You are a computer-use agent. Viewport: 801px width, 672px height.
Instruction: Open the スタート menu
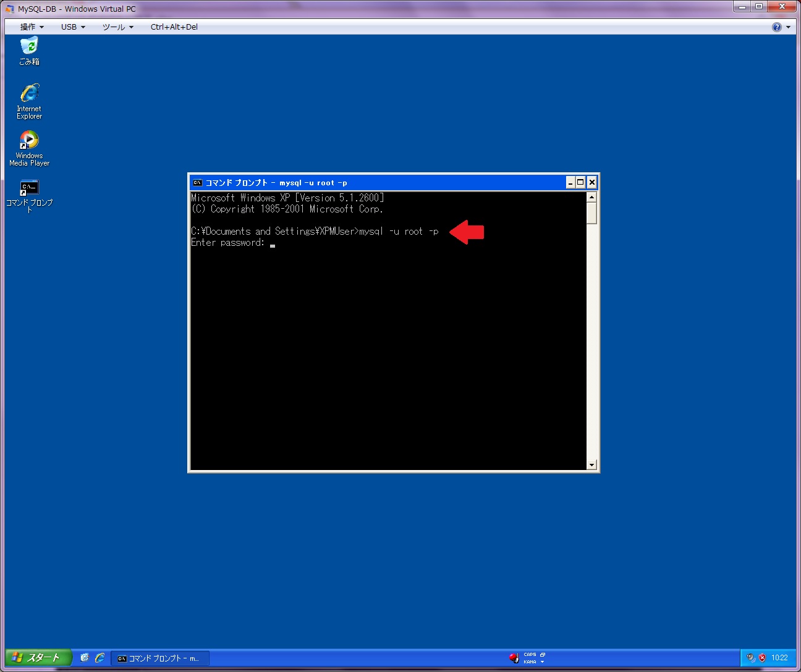coord(38,658)
